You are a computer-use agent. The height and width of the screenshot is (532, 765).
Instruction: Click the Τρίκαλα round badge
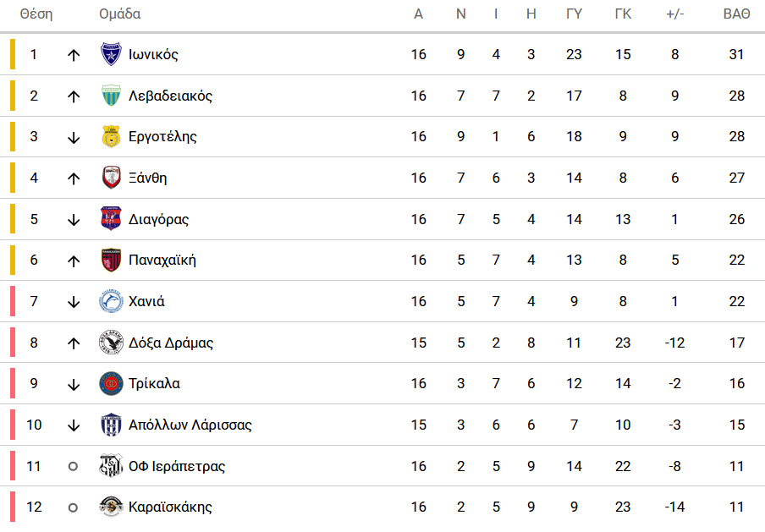point(111,383)
